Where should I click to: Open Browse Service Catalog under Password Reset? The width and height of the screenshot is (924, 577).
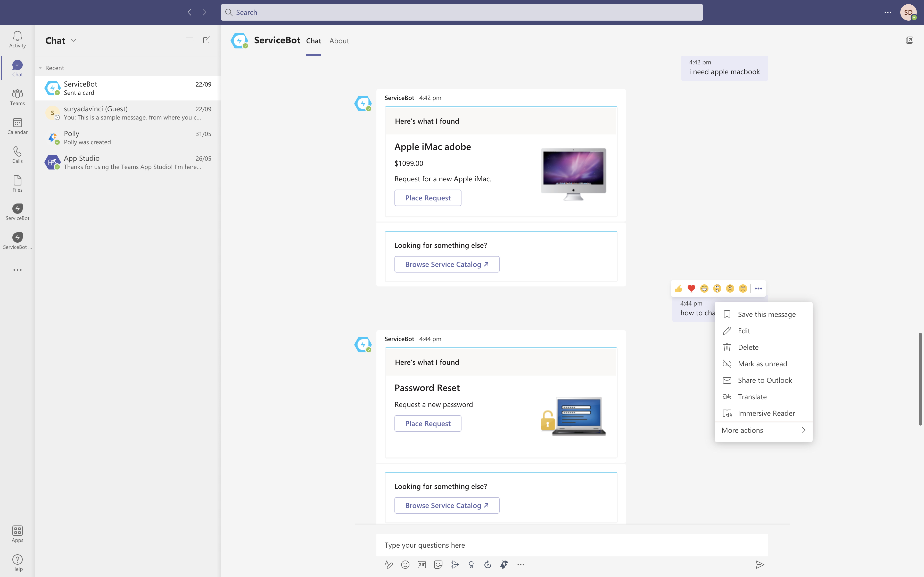(x=446, y=505)
